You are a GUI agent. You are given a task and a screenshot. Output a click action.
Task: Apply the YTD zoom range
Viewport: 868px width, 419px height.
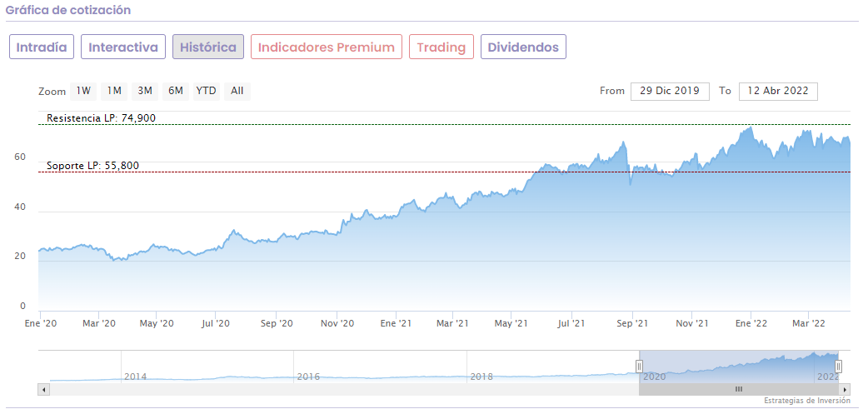point(206,91)
